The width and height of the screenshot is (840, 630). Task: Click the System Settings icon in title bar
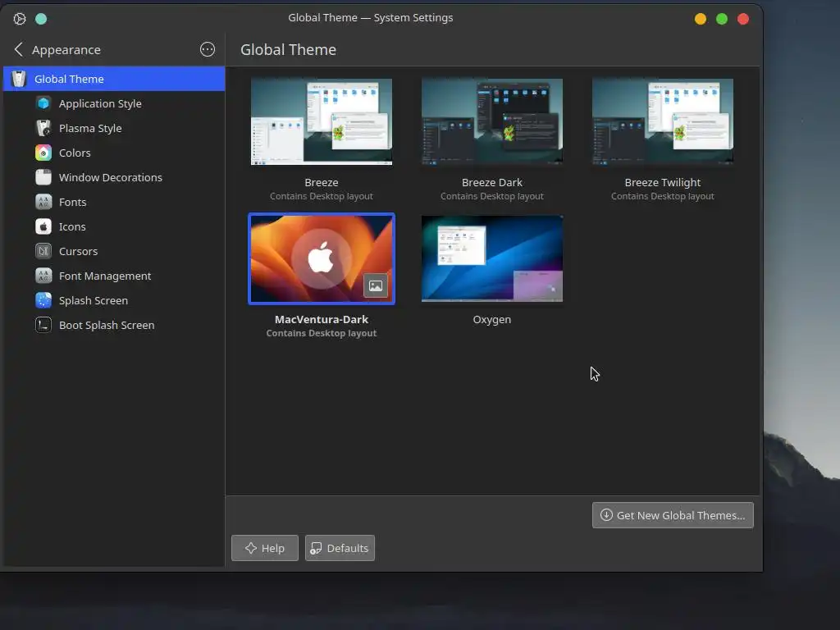[x=20, y=19]
